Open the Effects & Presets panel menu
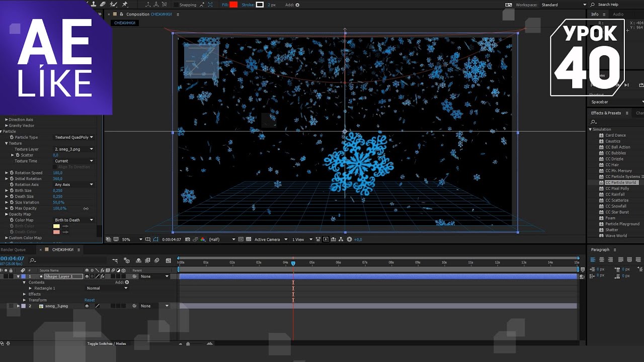Image resolution: width=644 pixels, height=362 pixels. point(627,113)
